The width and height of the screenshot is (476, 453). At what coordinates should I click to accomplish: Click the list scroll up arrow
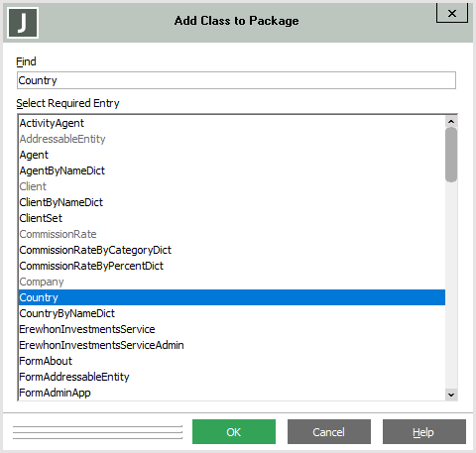tap(451, 122)
